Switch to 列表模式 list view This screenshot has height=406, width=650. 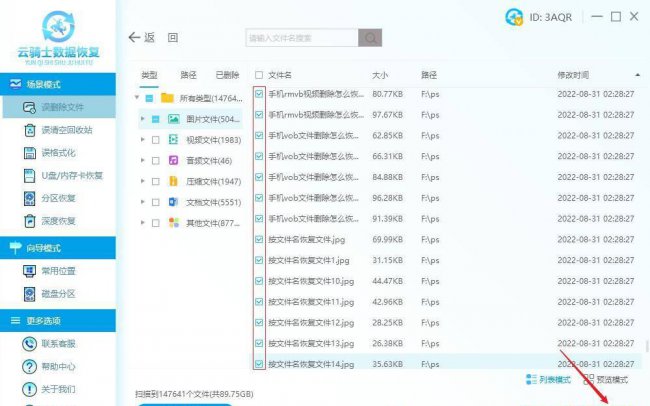click(548, 379)
